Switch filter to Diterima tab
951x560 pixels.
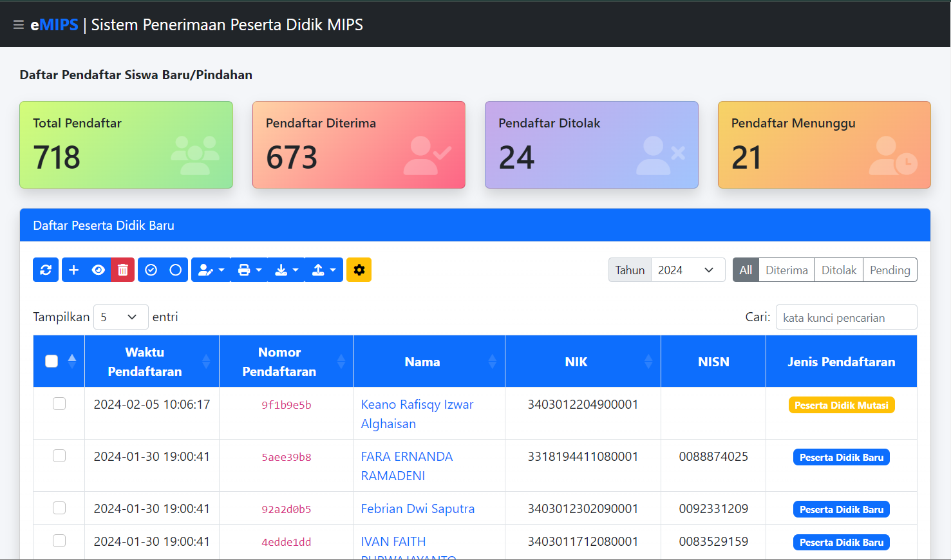(786, 270)
